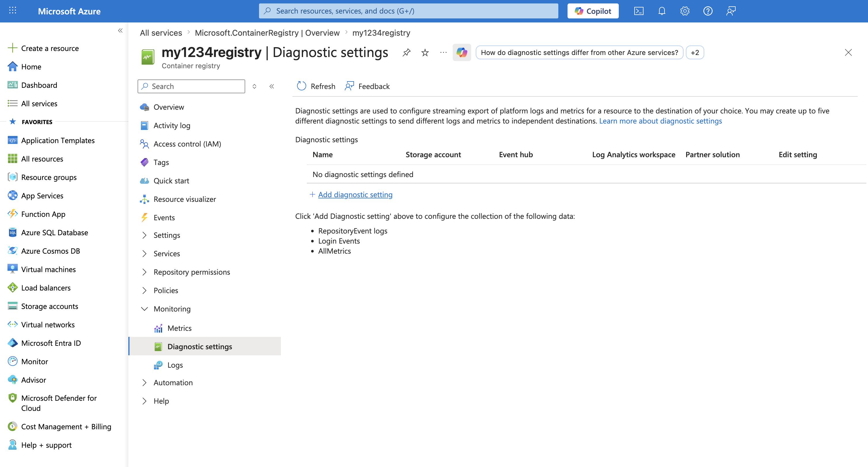The width and height of the screenshot is (868, 467).
Task: Open the Azure portal grid menu
Action: [x=12, y=11]
